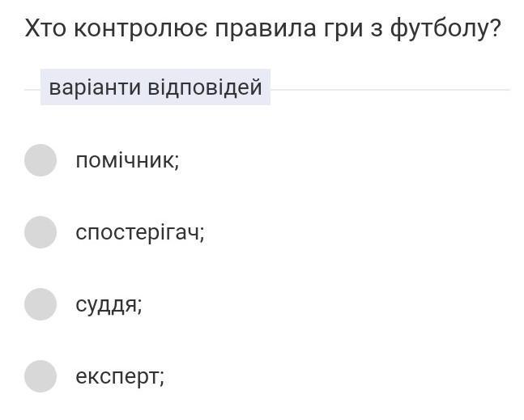Click the answer text помічник;
Image resolution: width=524 pixels, height=420 pixels.
tap(128, 160)
